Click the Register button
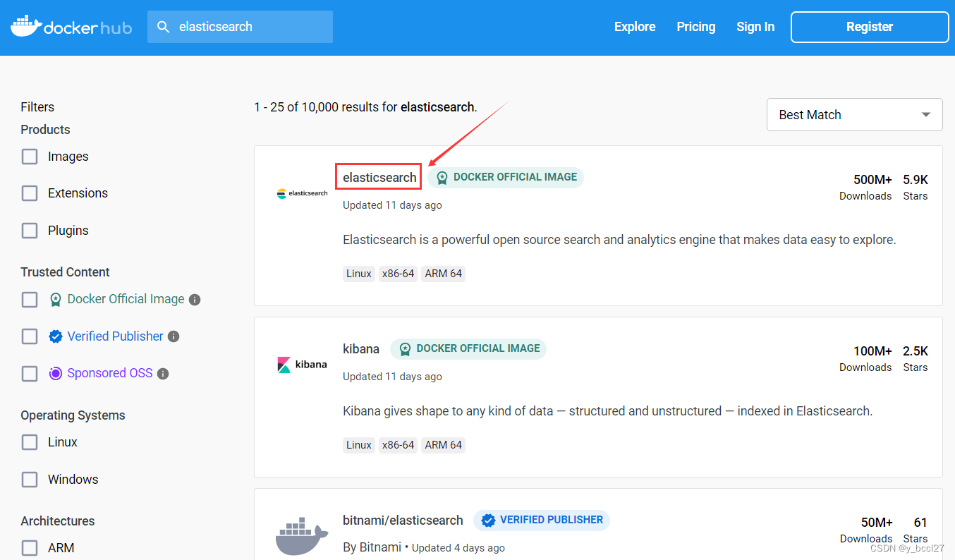The height and width of the screenshot is (560, 955). [x=869, y=26]
